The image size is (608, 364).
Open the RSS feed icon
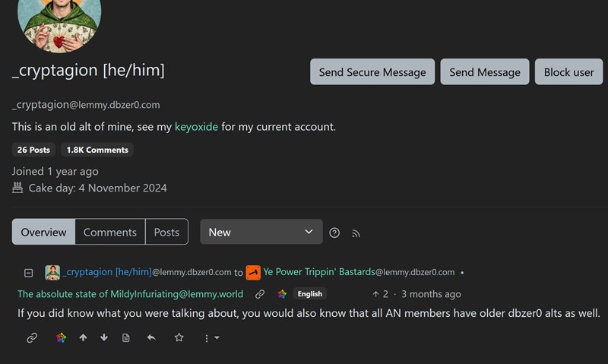[x=356, y=233]
